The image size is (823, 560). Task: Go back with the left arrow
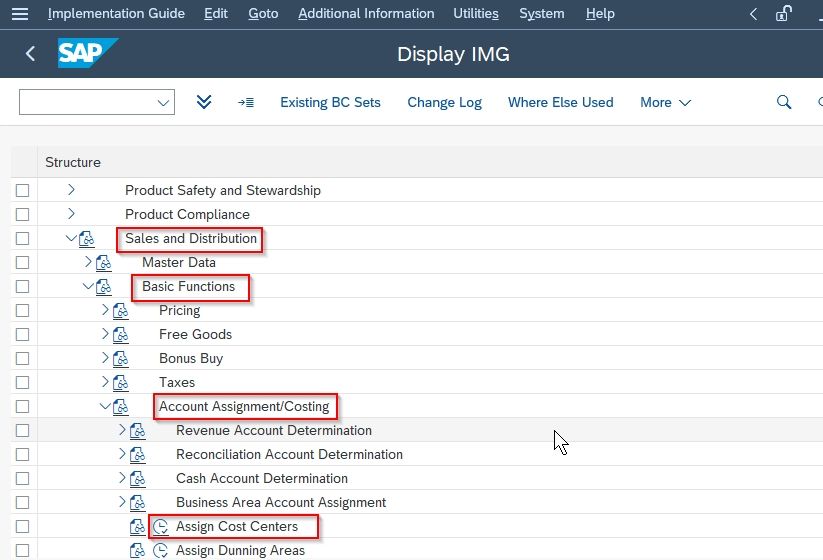30,53
